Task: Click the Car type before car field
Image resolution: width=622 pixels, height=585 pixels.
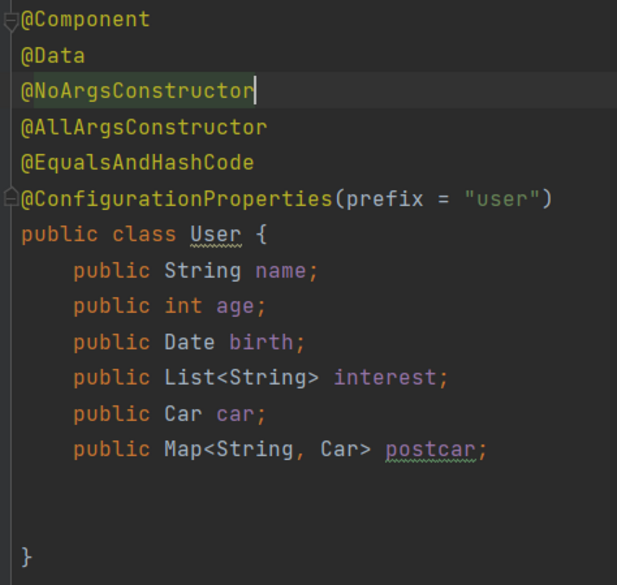Action: (183, 414)
